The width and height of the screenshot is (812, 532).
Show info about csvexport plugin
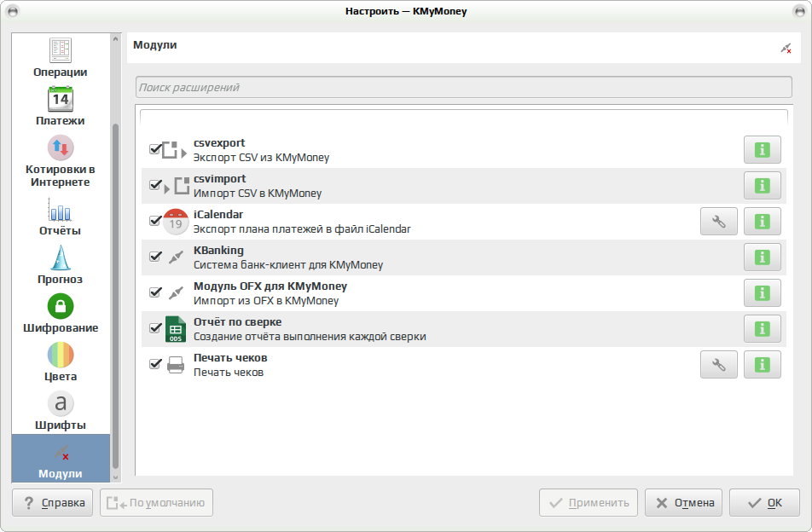[763, 150]
